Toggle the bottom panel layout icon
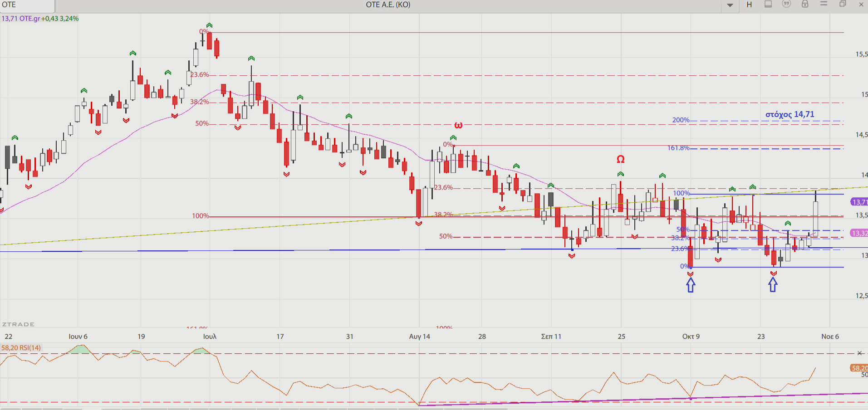The height and width of the screenshot is (410, 868). [x=768, y=5]
